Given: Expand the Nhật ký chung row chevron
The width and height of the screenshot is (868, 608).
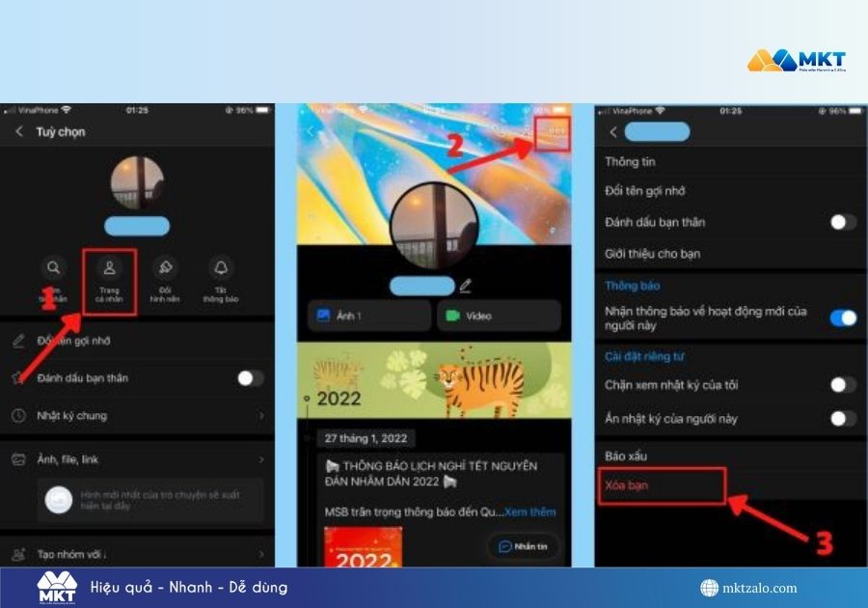Looking at the screenshot, I should coord(260,416).
